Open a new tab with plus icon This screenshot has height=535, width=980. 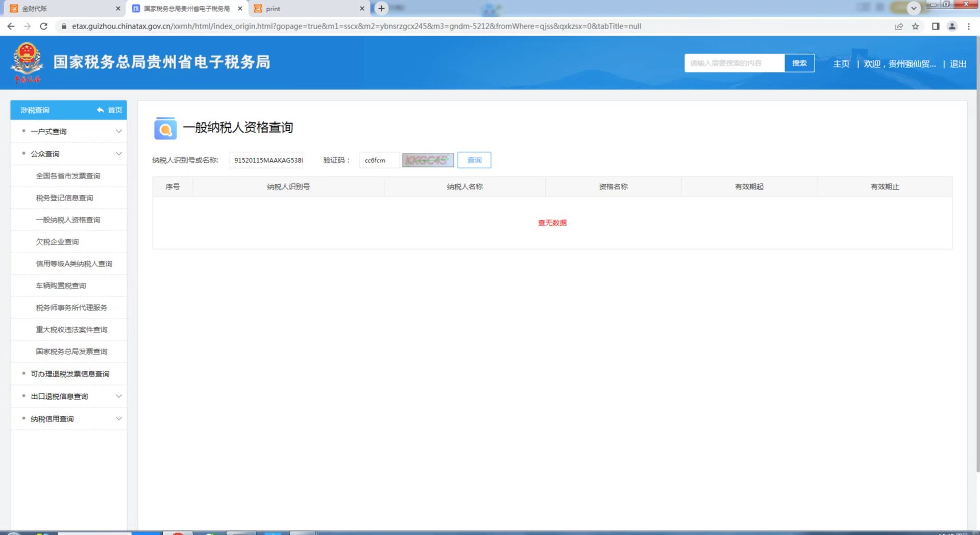381,9
